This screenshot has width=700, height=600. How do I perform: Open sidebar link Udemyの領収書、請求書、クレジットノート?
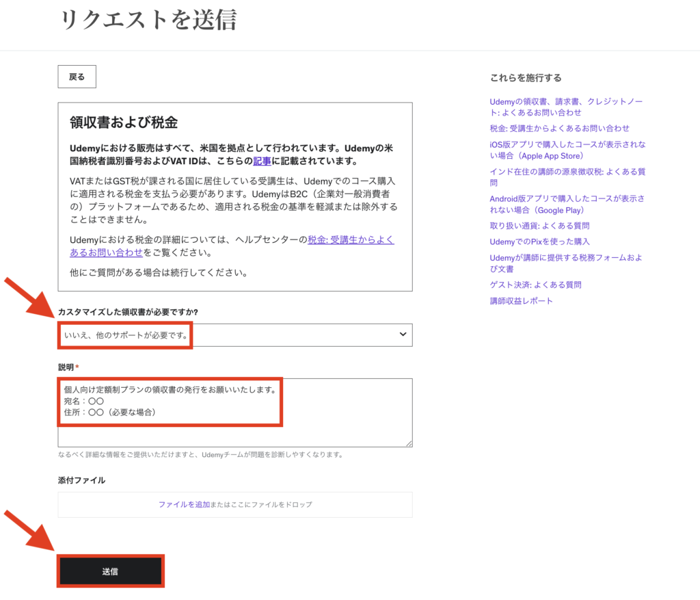pos(566,107)
